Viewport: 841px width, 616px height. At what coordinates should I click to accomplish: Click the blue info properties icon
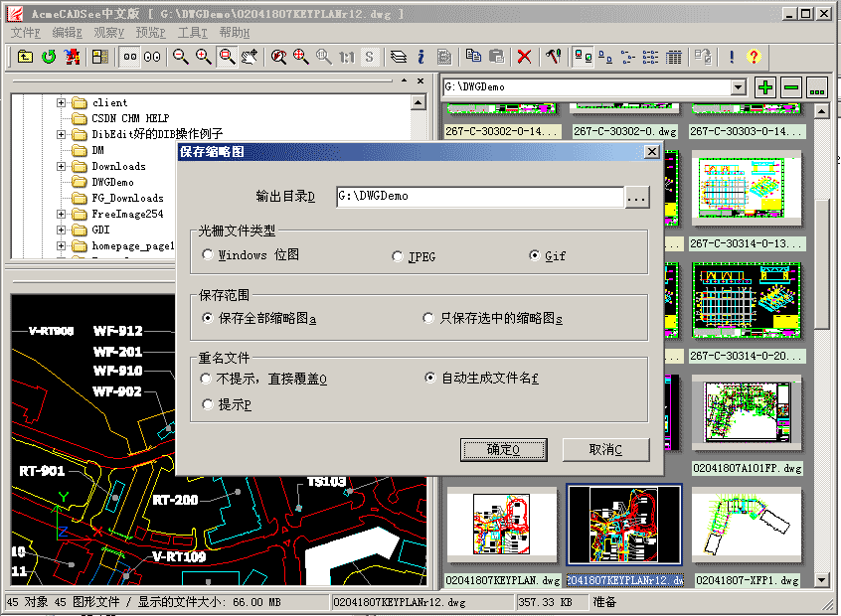tap(421, 57)
